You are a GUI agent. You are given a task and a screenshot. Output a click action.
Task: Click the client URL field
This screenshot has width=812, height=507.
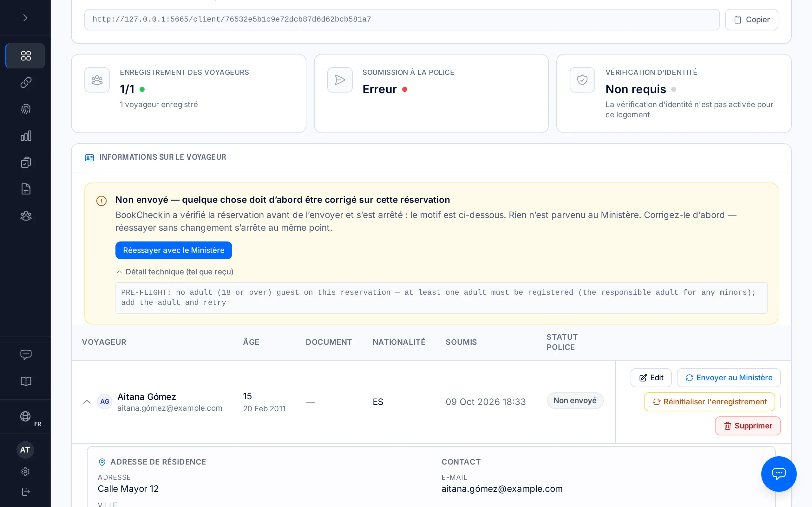pos(402,20)
